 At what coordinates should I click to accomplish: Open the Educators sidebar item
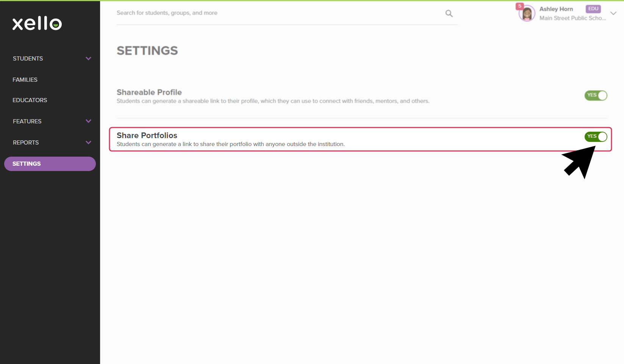tap(30, 100)
